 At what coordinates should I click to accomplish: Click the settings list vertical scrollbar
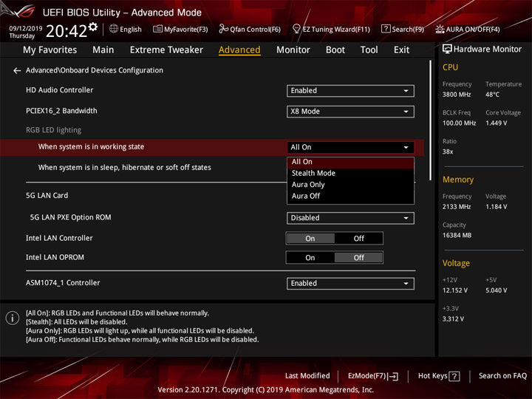point(430,120)
